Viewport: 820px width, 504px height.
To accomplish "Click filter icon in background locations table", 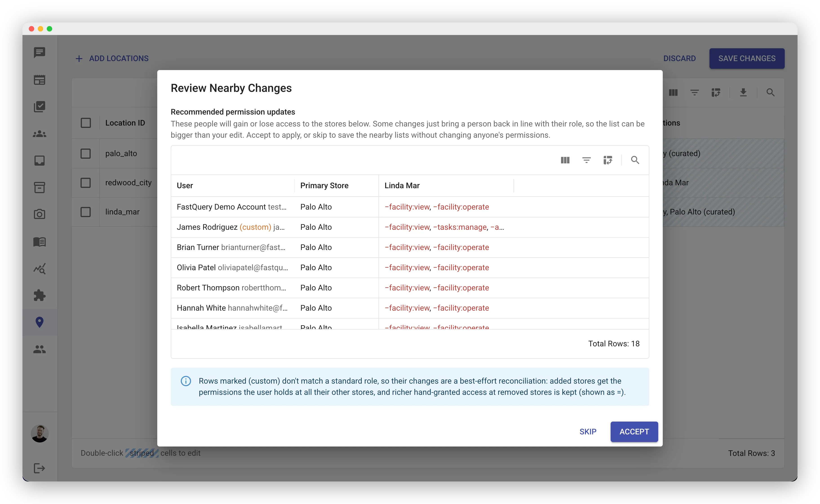I will [x=694, y=93].
